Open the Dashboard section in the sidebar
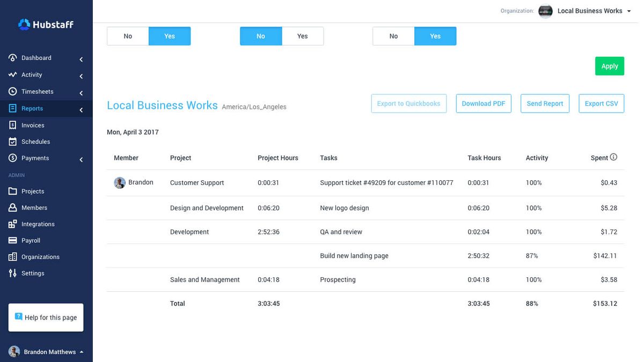 [x=35, y=57]
